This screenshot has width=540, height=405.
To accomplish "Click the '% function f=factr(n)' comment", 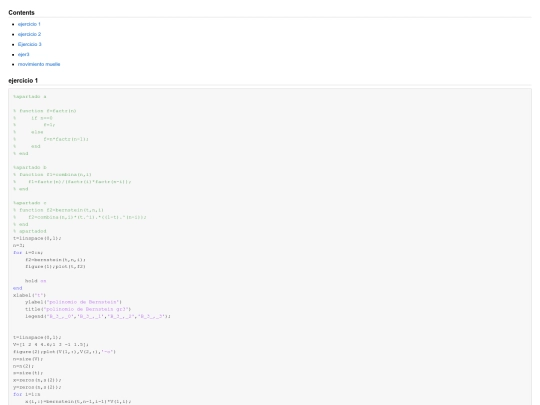I will pos(45,111).
